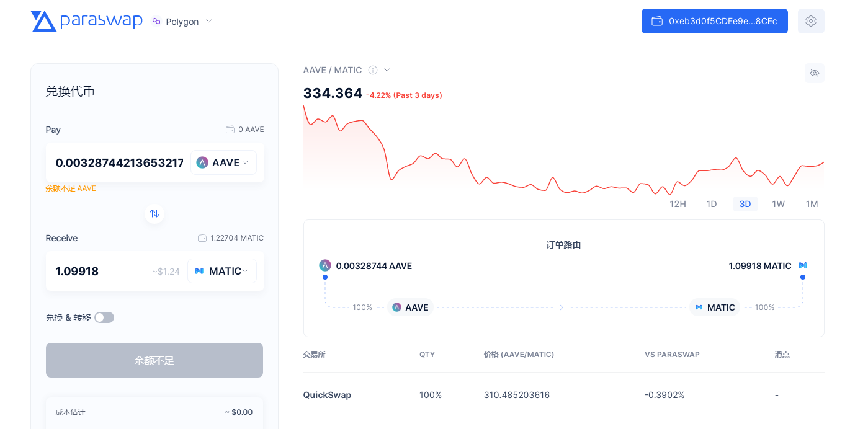Click the wallet icon beside 0 AAVE
Screen dimensions: 868x429
coord(230,130)
